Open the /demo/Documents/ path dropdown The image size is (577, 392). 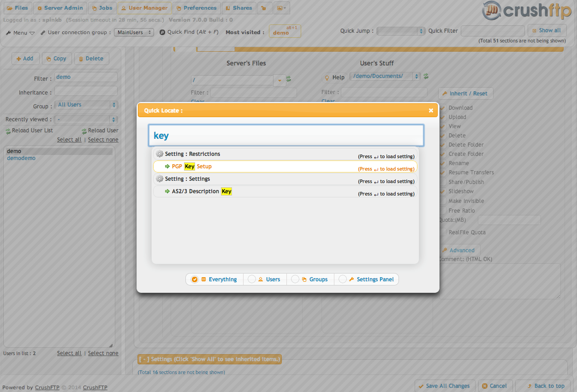point(385,76)
